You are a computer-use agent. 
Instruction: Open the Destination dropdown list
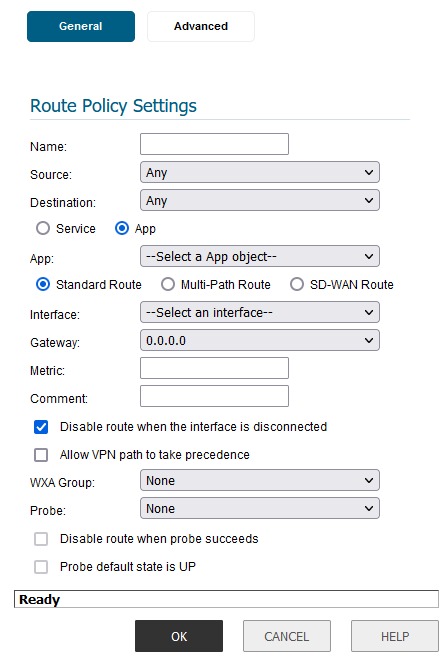click(260, 200)
